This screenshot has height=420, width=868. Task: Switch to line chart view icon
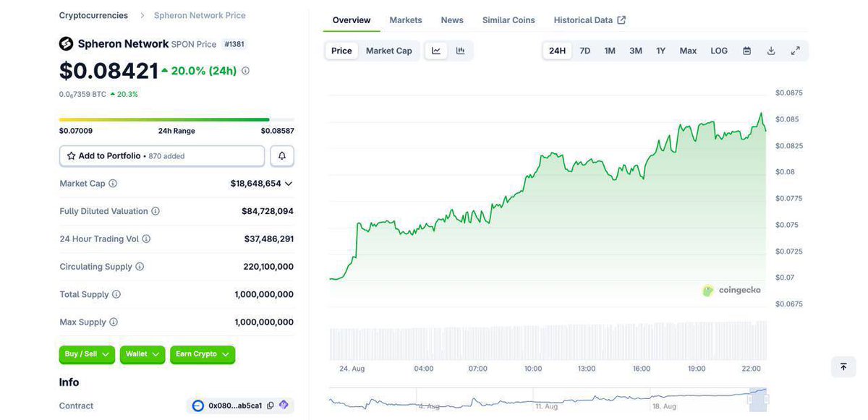tap(436, 51)
